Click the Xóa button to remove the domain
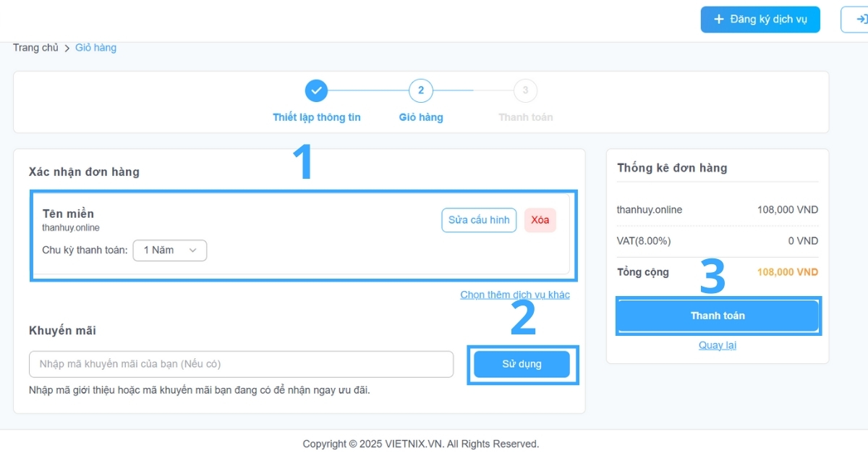The image size is (868, 456). pos(540,220)
